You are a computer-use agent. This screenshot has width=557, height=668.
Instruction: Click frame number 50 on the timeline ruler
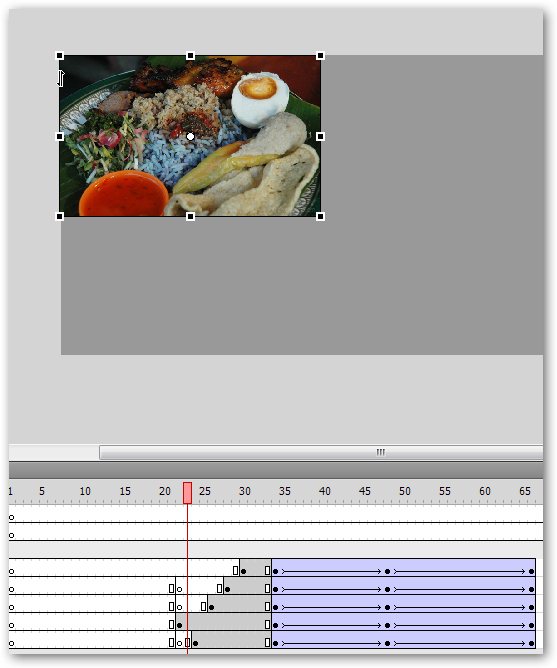(405, 491)
